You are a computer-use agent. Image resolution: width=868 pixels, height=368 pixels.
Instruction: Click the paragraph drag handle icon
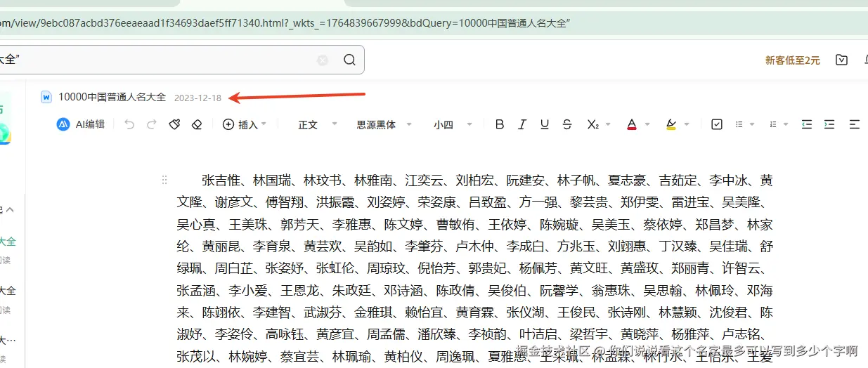click(164, 180)
